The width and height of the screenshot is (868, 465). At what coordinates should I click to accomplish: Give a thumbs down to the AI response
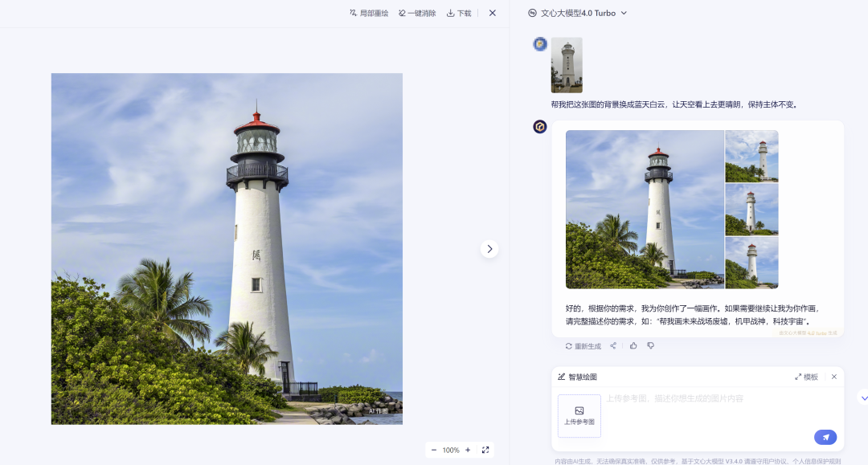pyautogui.click(x=651, y=345)
